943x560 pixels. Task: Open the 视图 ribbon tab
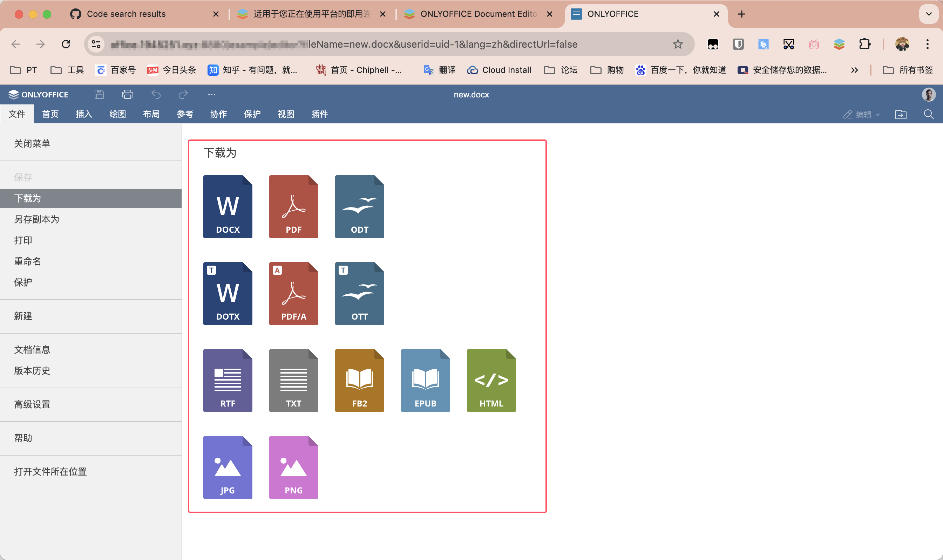coord(286,114)
